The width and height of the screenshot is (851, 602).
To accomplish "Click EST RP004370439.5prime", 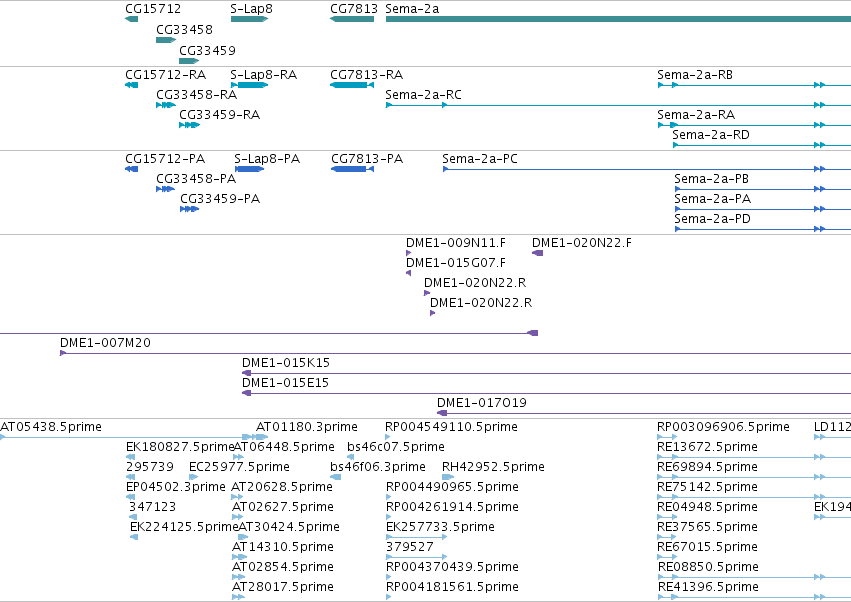I will click(453, 567).
